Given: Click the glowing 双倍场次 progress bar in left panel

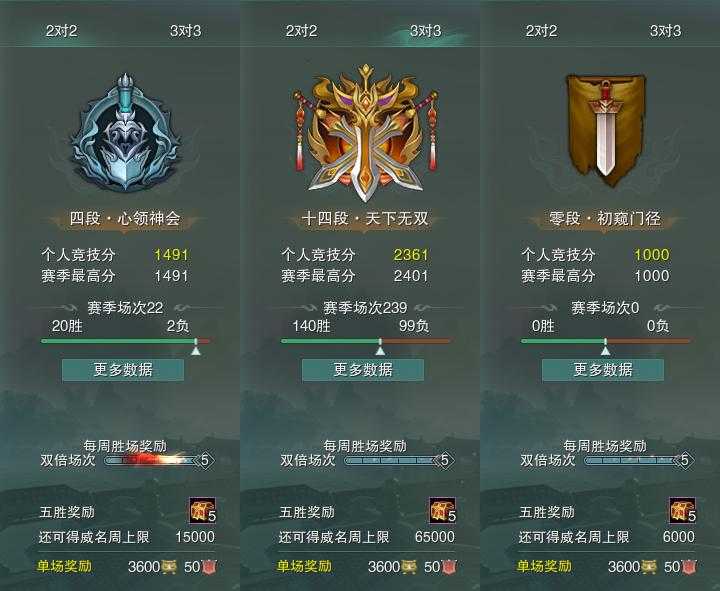Looking at the screenshot, I should (x=152, y=460).
